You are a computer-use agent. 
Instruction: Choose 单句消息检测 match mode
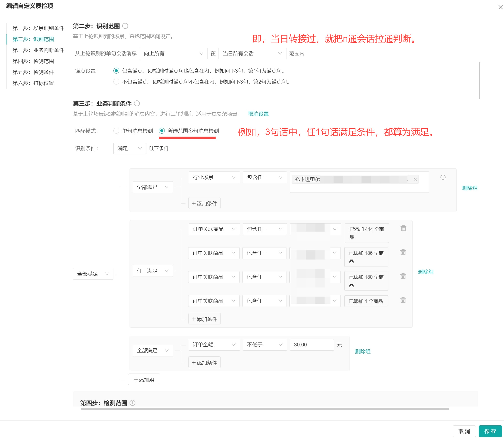click(116, 131)
